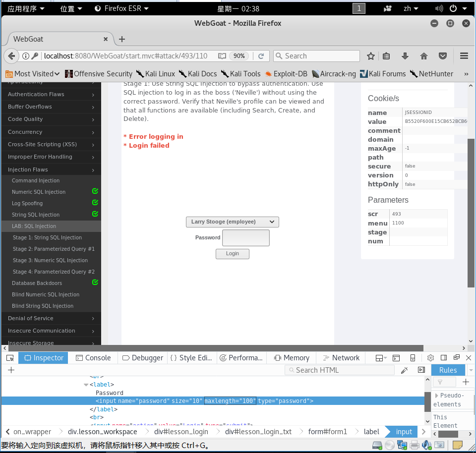This screenshot has width=476, height=453.
Task: Open Kali Tools bookmark
Action: [240, 74]
